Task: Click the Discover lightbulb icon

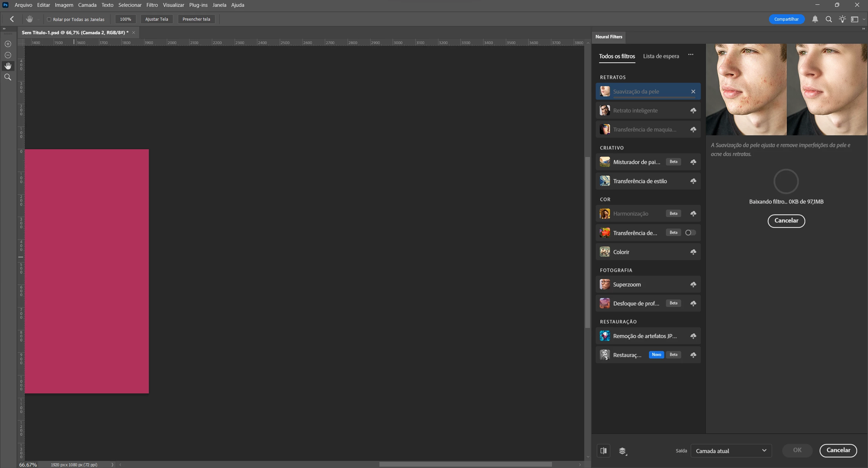Action: pos(842,19)
